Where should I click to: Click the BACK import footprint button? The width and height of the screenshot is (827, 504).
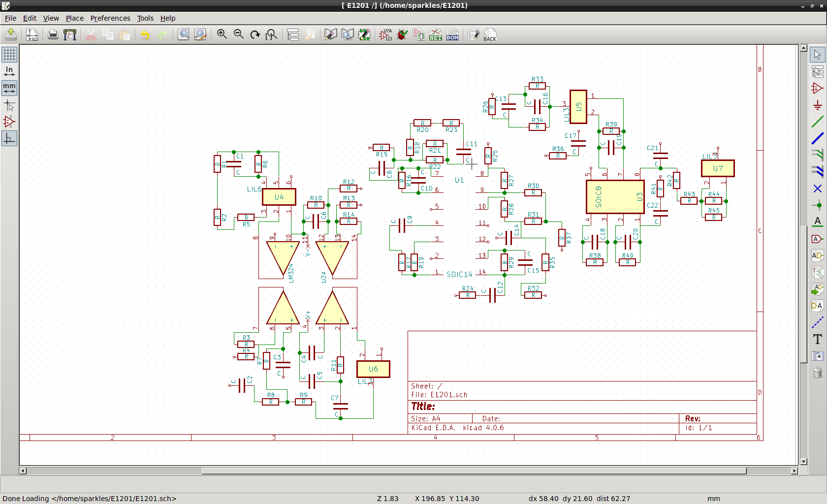(490, 34)
